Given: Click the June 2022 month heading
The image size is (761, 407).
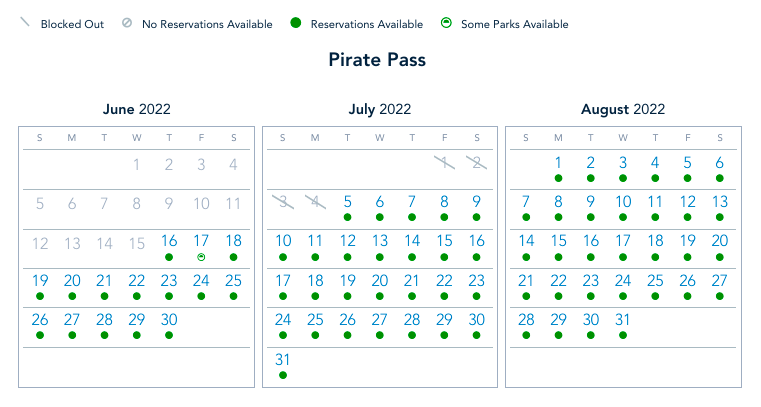Looking at the screenshot, I should 136,110.
